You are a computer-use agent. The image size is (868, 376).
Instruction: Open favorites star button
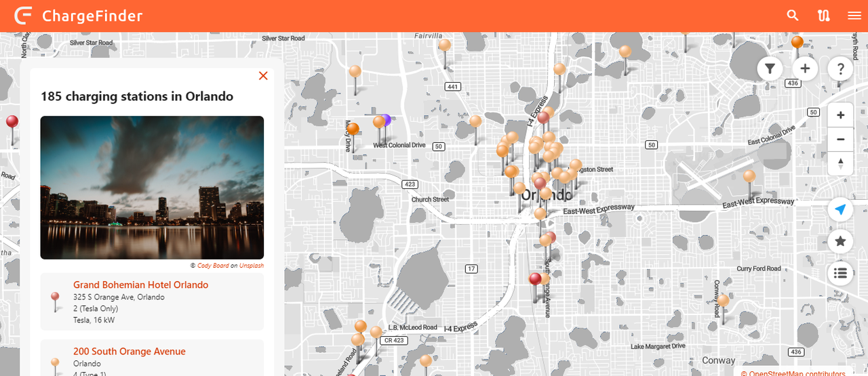[840, 241]
